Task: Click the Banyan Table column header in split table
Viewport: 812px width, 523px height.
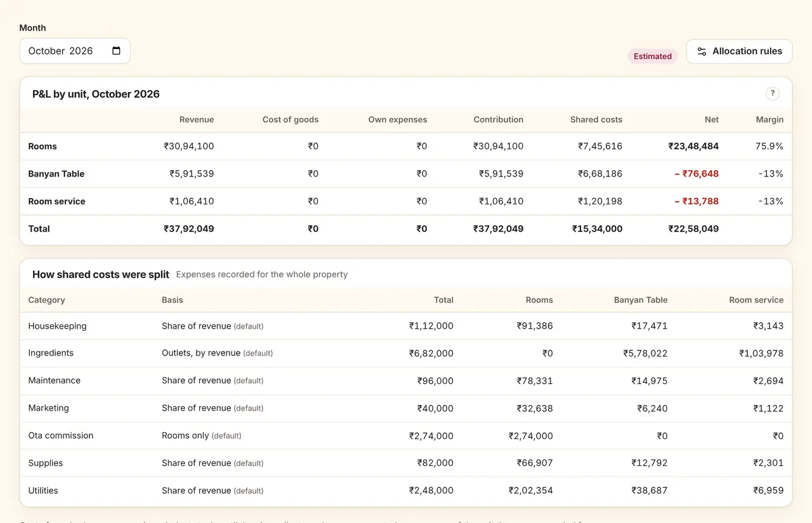Action: click(x=641, y=300)
